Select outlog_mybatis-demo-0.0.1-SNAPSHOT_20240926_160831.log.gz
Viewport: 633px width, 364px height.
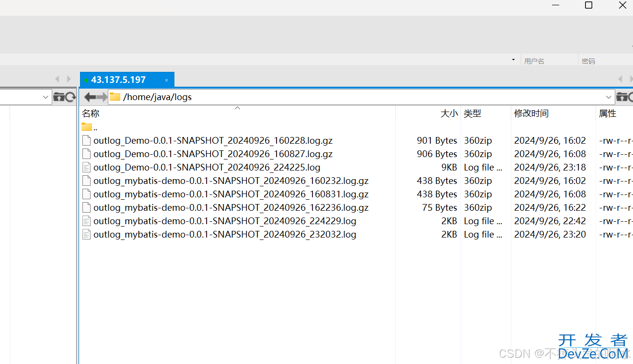coord(231,194)
